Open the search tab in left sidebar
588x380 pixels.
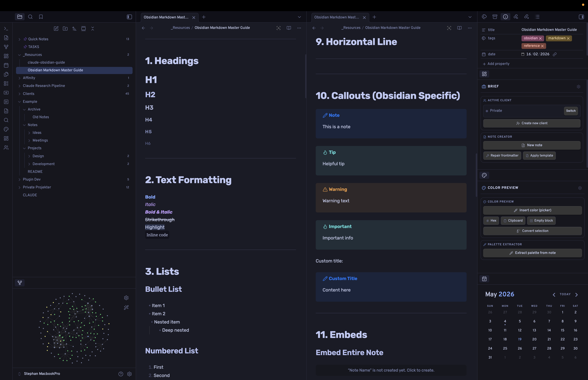pos(30,17)
